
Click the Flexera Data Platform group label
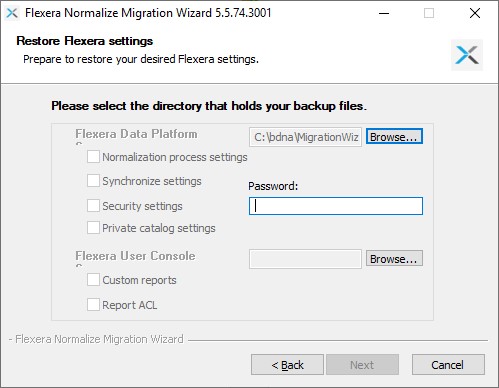[136, 134]
